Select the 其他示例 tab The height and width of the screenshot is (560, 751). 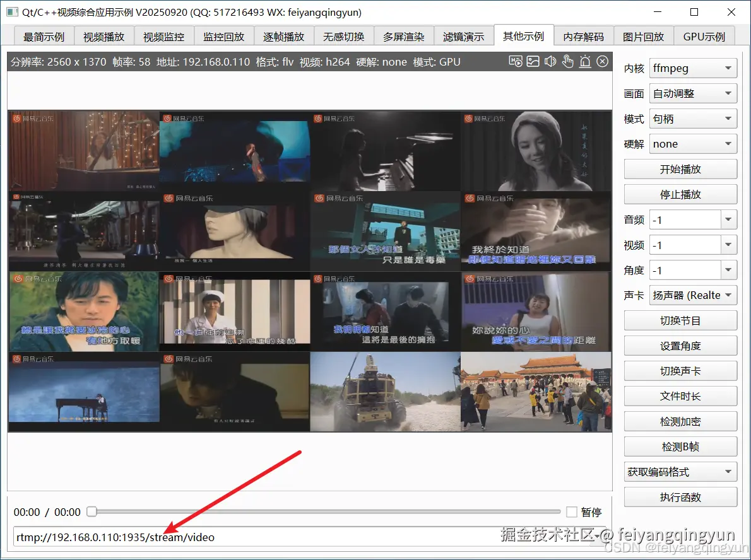coord(524,35)
